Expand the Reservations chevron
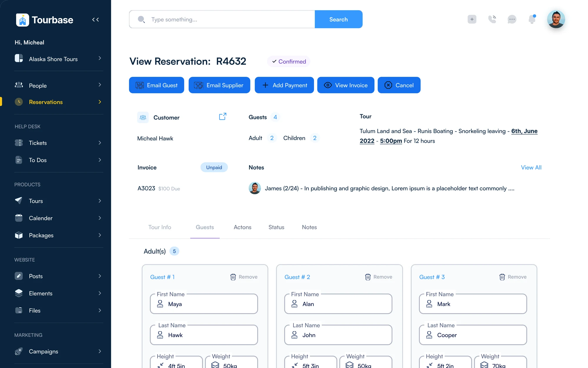 coord(100,102)
